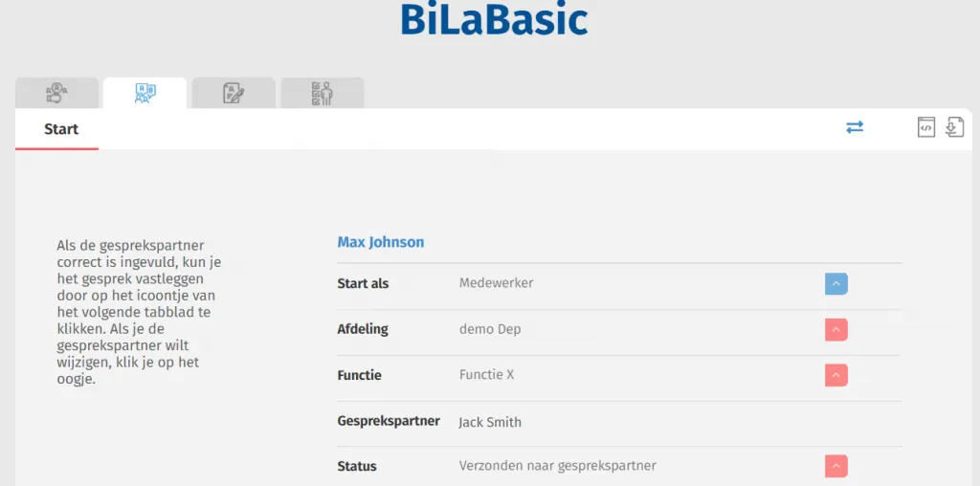Collapse the Start als row with blue chevron
980x486 pixels.
836,283
